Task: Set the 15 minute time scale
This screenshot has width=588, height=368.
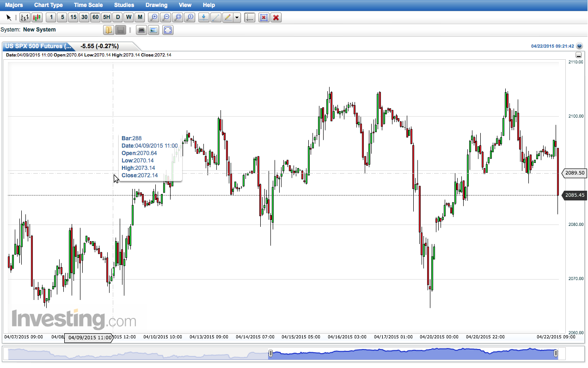Action: pyautogui.click(x=73, y=18)
